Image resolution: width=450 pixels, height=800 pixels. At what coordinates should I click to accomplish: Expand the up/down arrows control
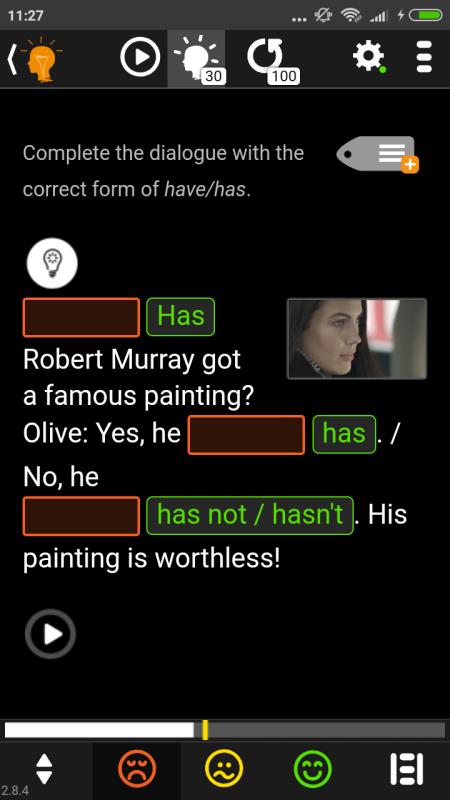coord(44,769)
